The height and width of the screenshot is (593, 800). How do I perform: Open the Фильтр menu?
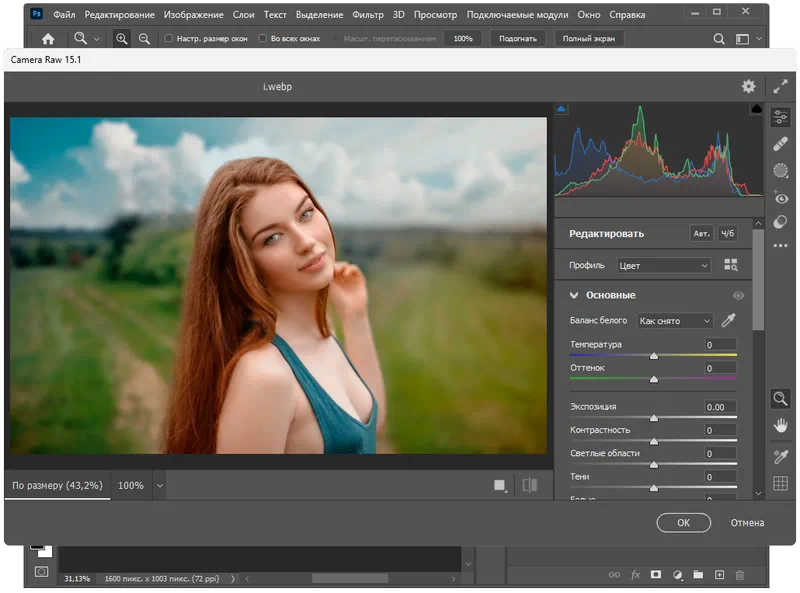point(368,15)
